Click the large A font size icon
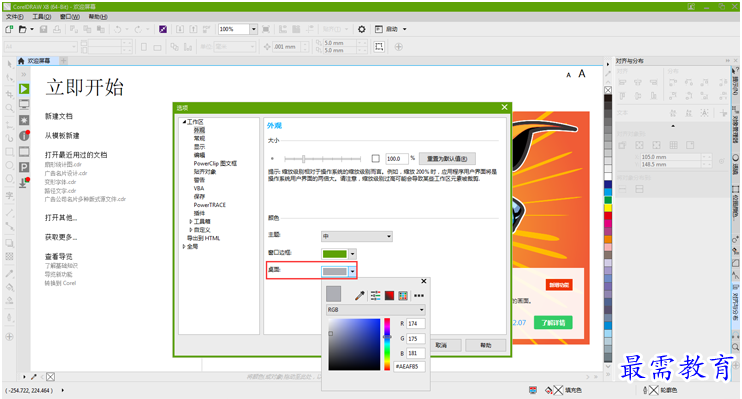 [582, 74]
